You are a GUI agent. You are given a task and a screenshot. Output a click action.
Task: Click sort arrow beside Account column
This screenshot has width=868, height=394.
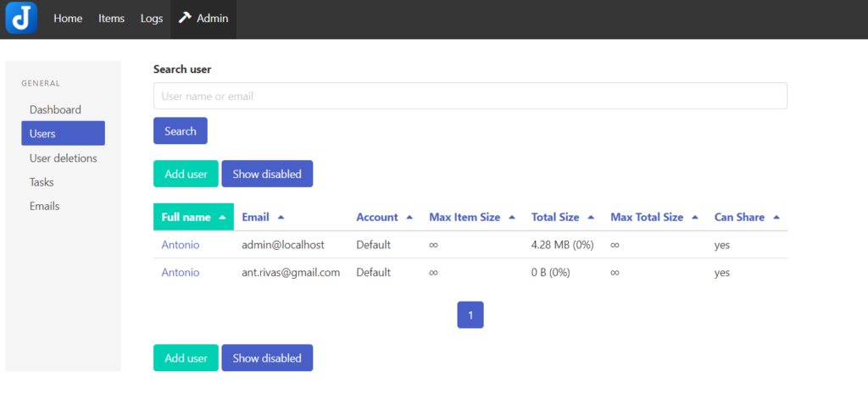point(409,218)
